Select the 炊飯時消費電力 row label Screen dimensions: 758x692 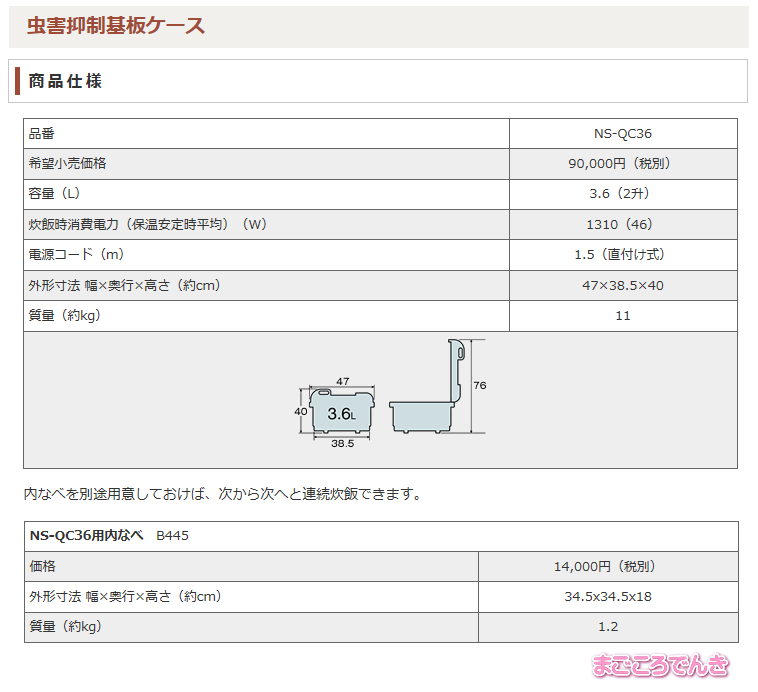150,224
